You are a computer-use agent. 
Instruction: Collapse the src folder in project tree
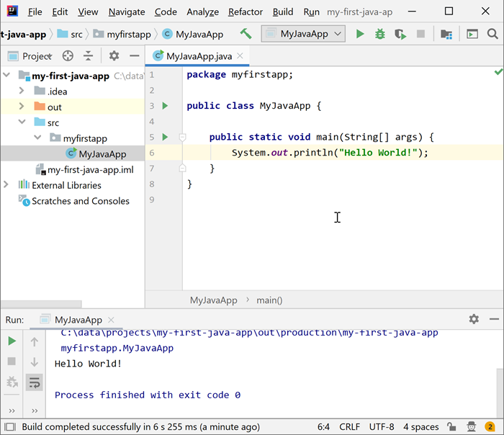click(22, 122)
